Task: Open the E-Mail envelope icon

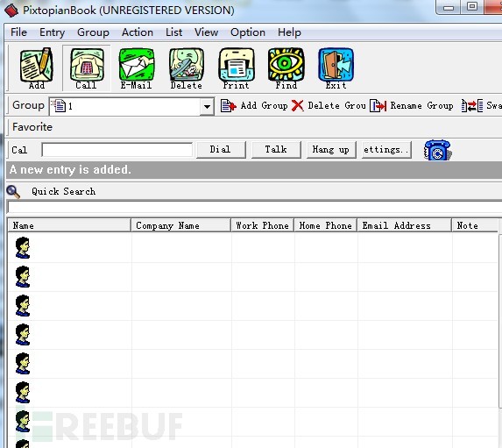Action: point(137,68)
